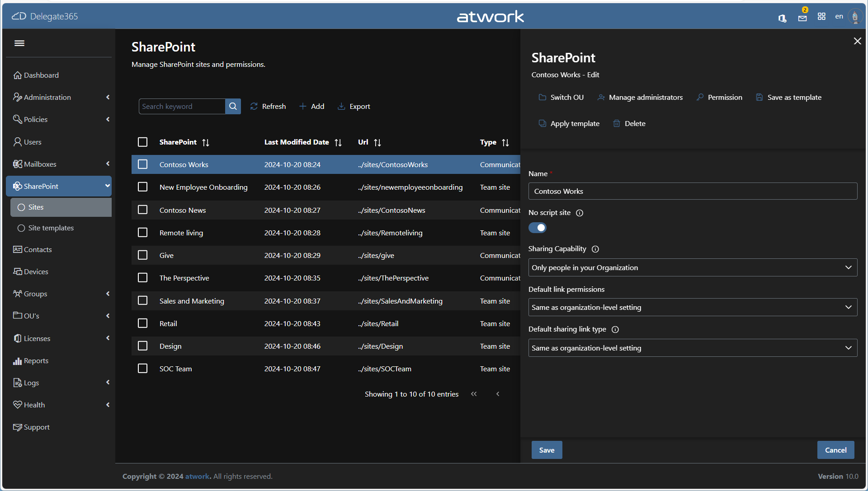Open the app grid icon

tap(821, 16)
